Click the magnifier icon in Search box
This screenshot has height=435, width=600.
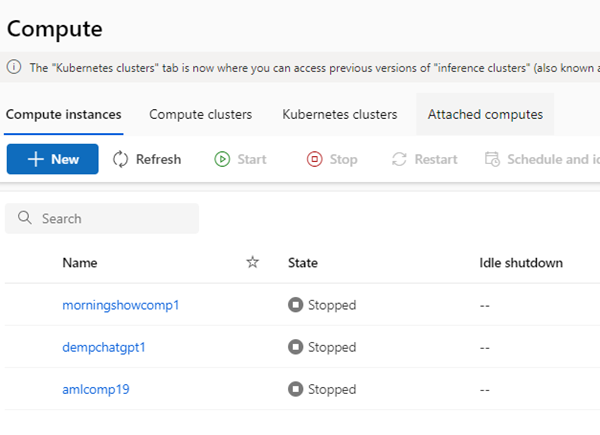click(x=24, y=218)
